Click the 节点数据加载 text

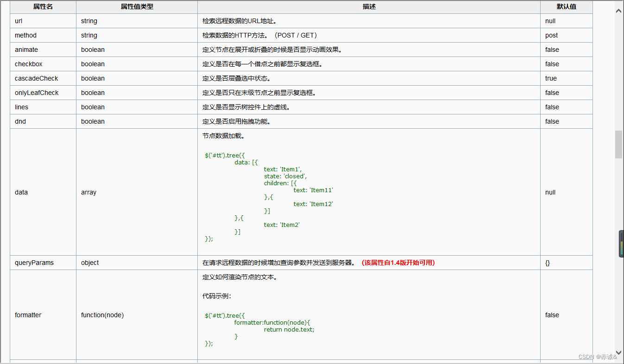(223, 136)
